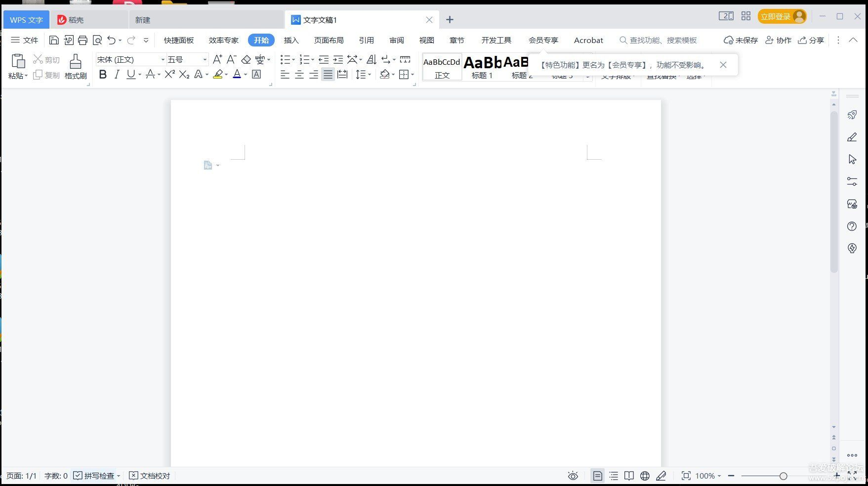Align text right
The image size is (868, 486).
314,75
